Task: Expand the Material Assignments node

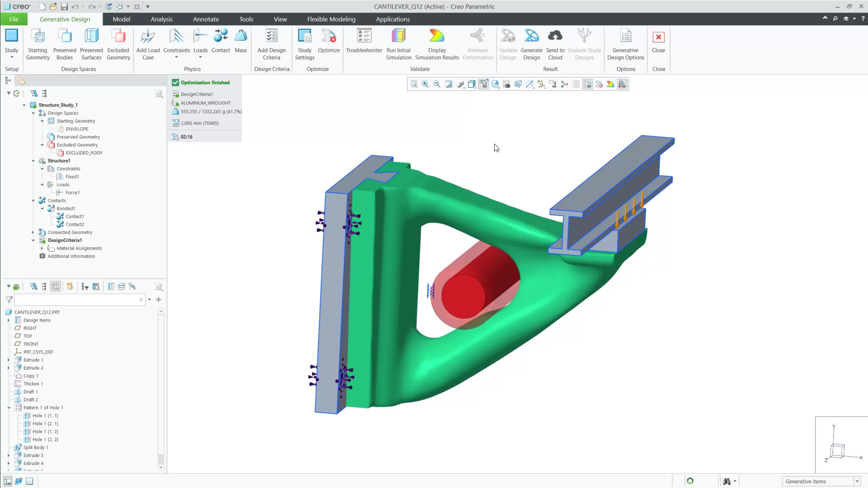Action: [x=42, y=248]
